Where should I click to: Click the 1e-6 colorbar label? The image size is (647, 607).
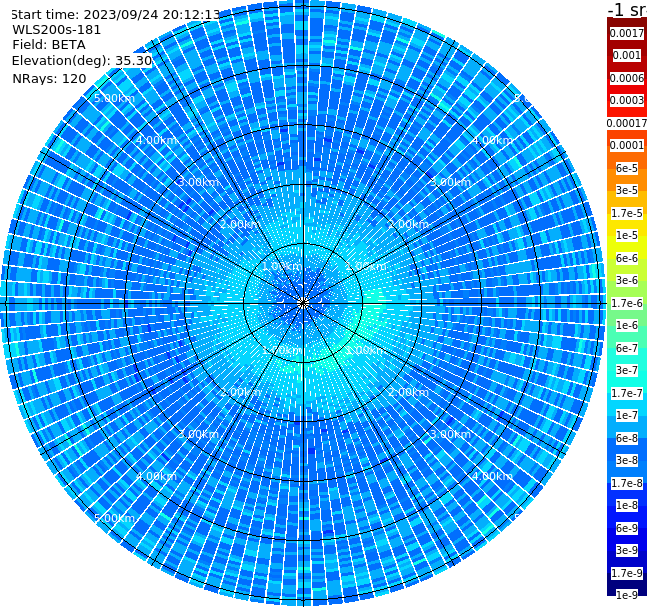[x=626, y=325]
